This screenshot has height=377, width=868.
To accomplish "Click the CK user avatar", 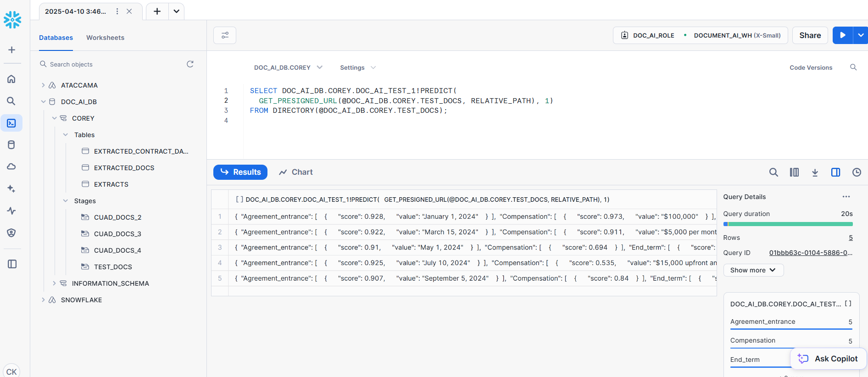I will tap(11, 371).
